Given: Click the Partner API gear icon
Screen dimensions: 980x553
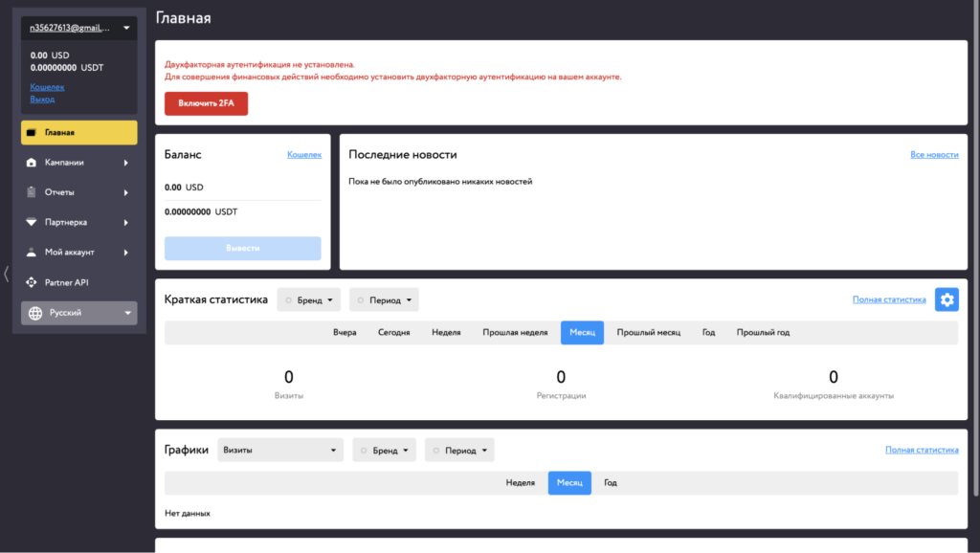Looking at the screenshot, I should pyautogui.click(x=32, y=282).
